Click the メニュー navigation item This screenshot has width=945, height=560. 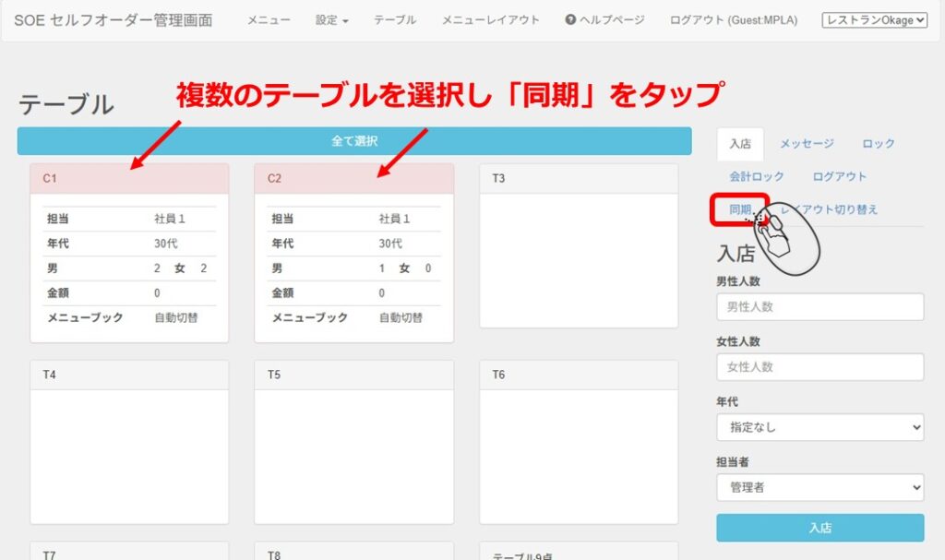pos(268,20)
